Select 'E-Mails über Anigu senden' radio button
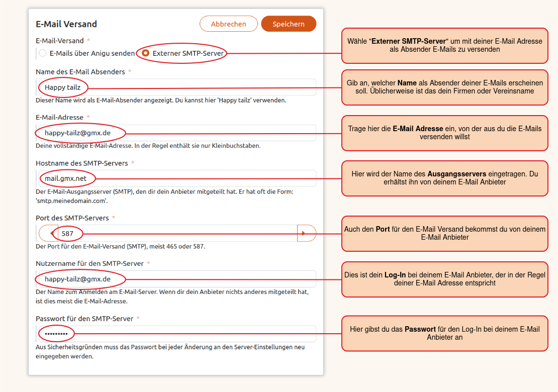This screenshot has height=392, width=558. [x=43, y=53]
